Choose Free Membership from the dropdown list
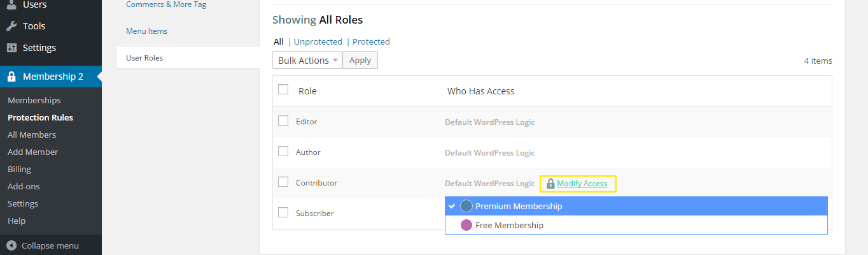 pos(509,225)
